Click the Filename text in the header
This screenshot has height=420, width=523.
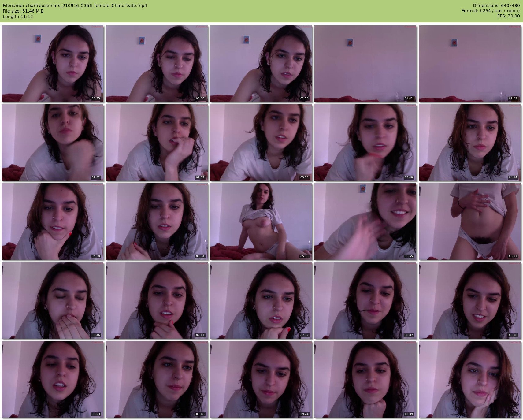pos(75,6)
